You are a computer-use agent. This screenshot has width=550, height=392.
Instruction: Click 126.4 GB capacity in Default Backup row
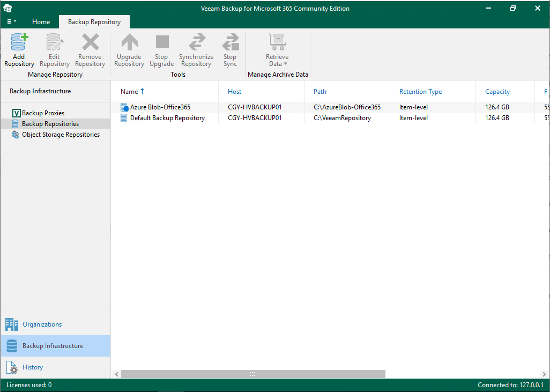pos(497,118)
